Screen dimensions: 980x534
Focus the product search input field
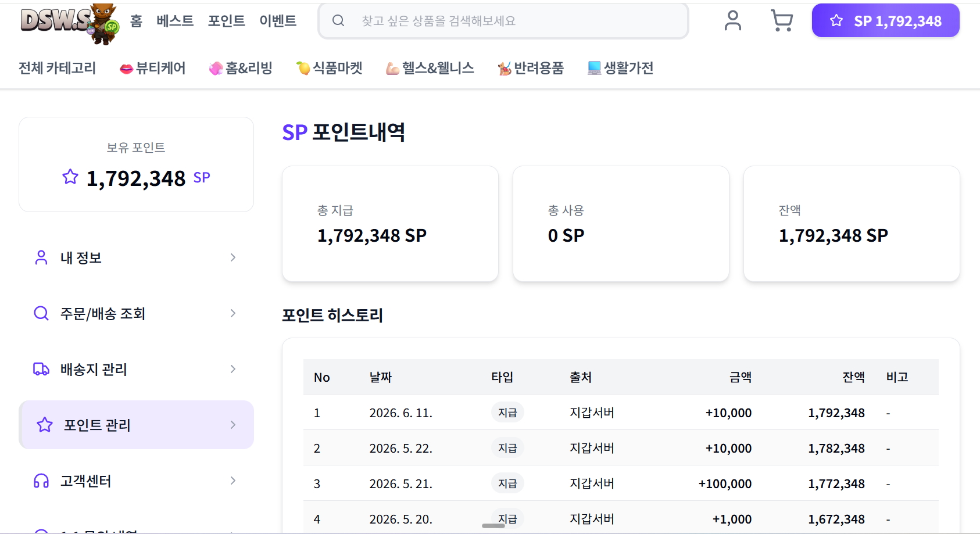[503, 21]
